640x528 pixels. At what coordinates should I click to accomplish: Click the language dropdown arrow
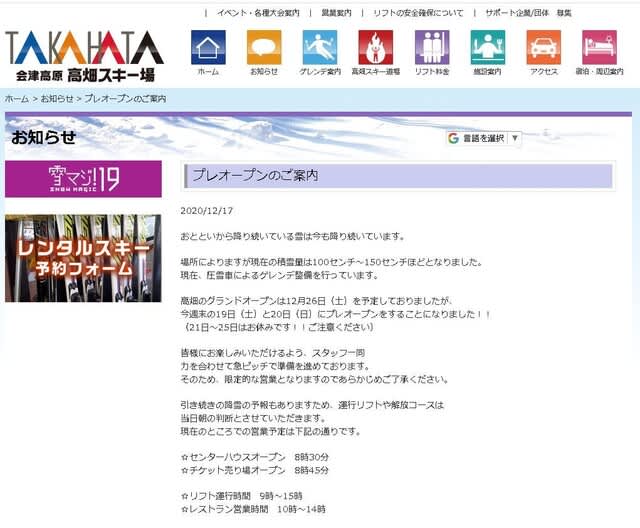coord(515,138)
